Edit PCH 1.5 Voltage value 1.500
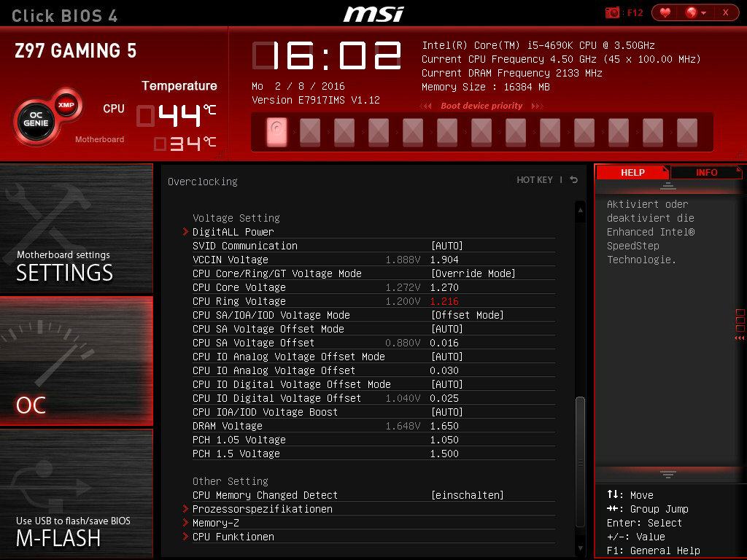 click(x=444, y=454)
